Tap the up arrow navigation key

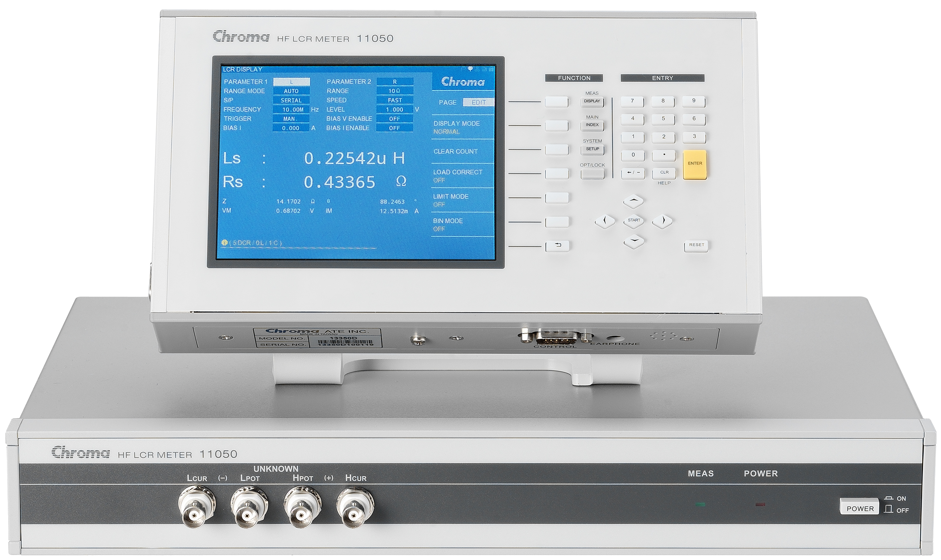633,201
